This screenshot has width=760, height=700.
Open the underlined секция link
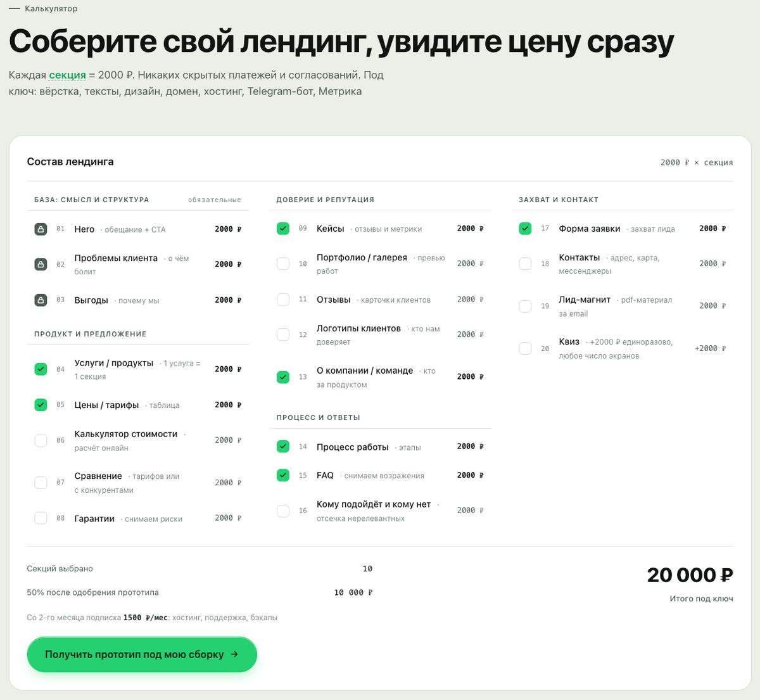point(67,75)
